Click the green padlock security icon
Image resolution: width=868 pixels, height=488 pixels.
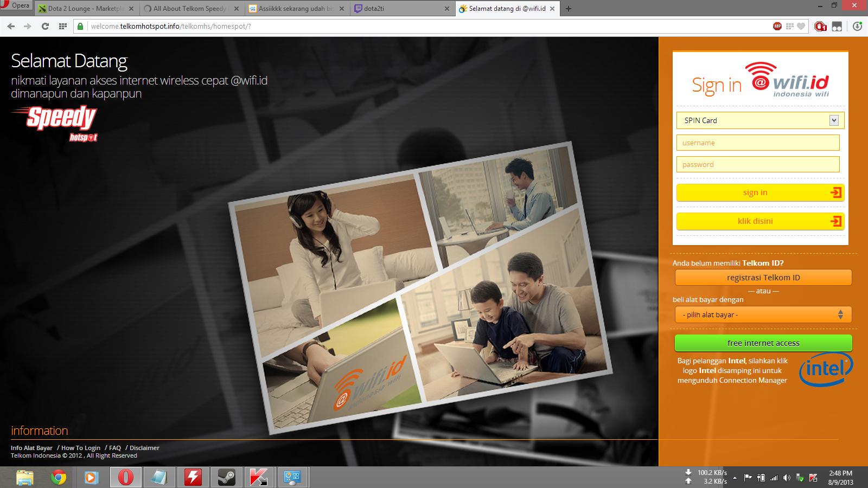[x=80, y=26]
